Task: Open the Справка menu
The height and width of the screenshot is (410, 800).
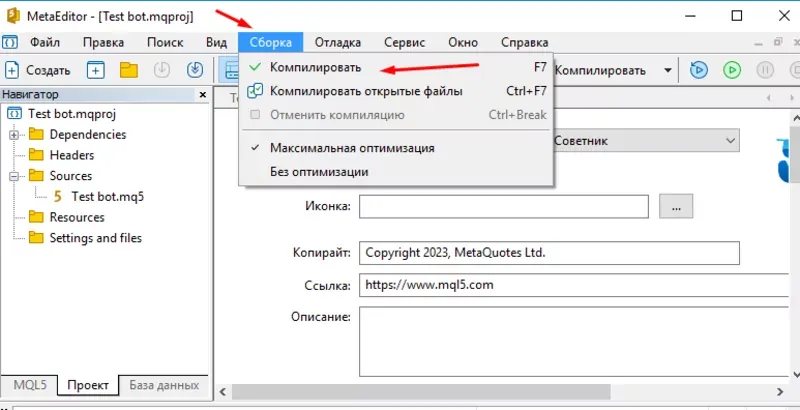Action: click(x=524, y=42)
